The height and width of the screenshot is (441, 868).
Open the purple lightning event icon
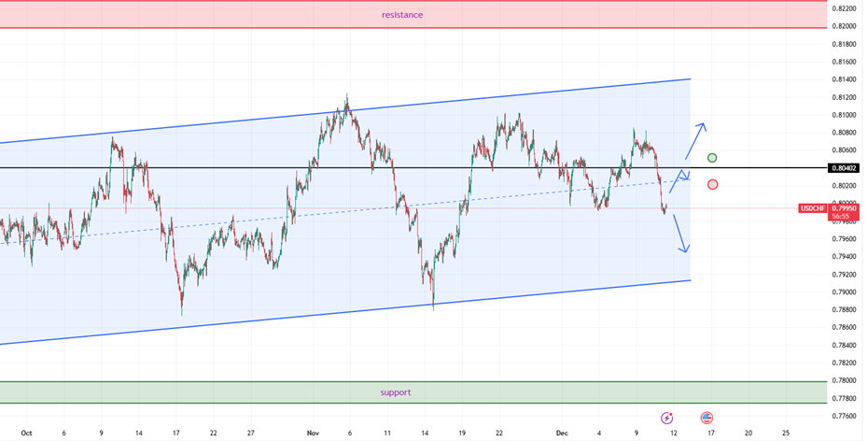click(666, 418)
